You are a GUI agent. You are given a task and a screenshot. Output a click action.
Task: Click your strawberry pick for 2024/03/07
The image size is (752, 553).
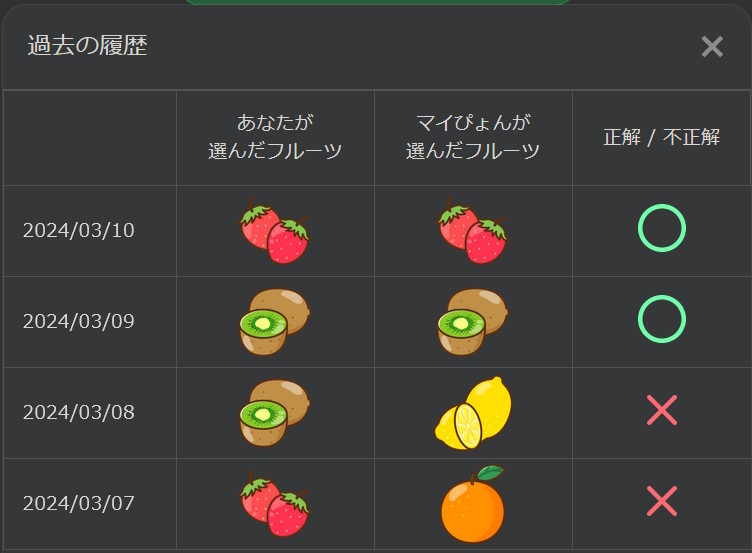click(x=275, y=504)
